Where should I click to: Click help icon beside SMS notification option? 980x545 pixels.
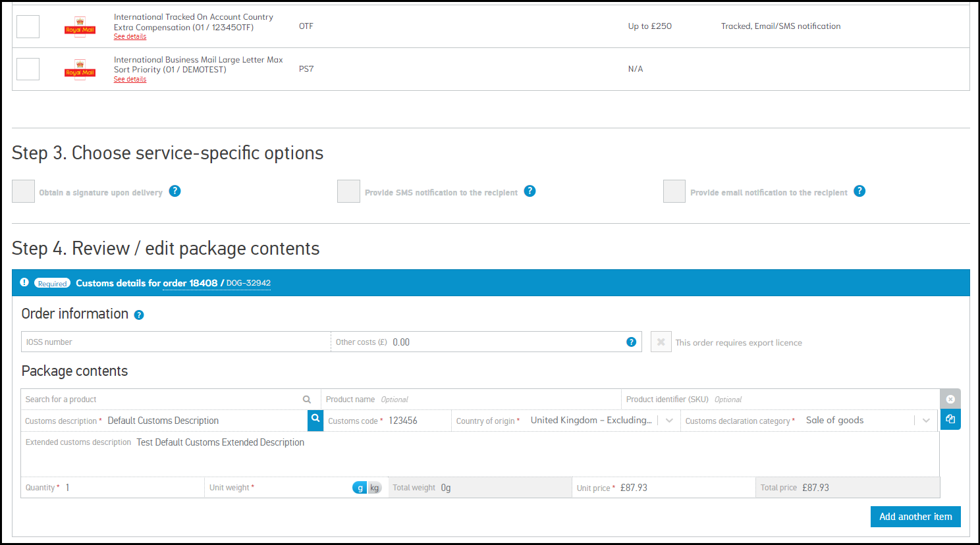click(530, 192)
